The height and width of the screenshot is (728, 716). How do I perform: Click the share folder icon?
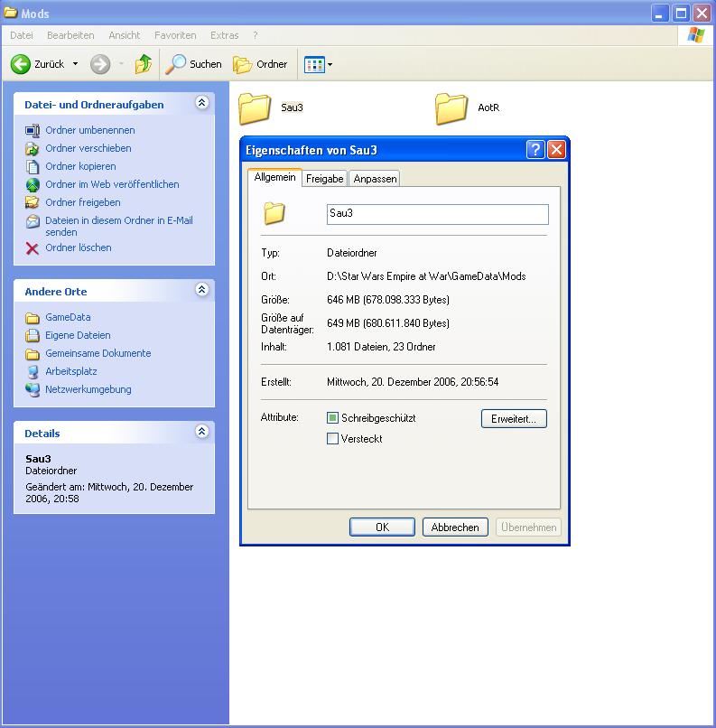coord(33,202)
